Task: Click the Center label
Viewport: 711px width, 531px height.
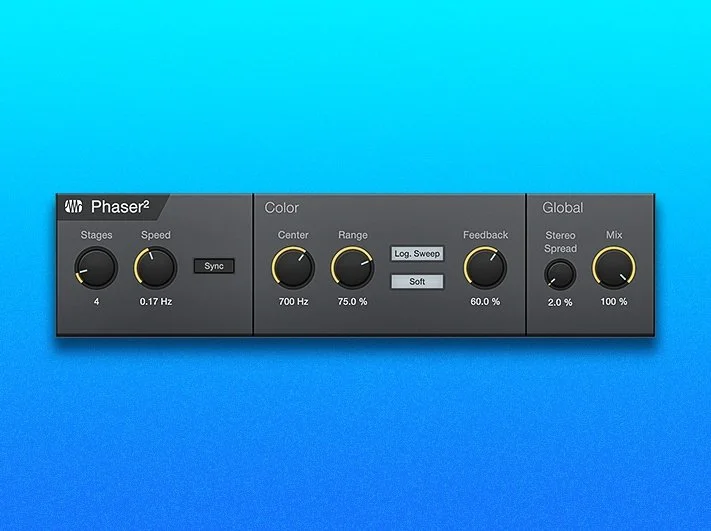Action: pos(293,235)
